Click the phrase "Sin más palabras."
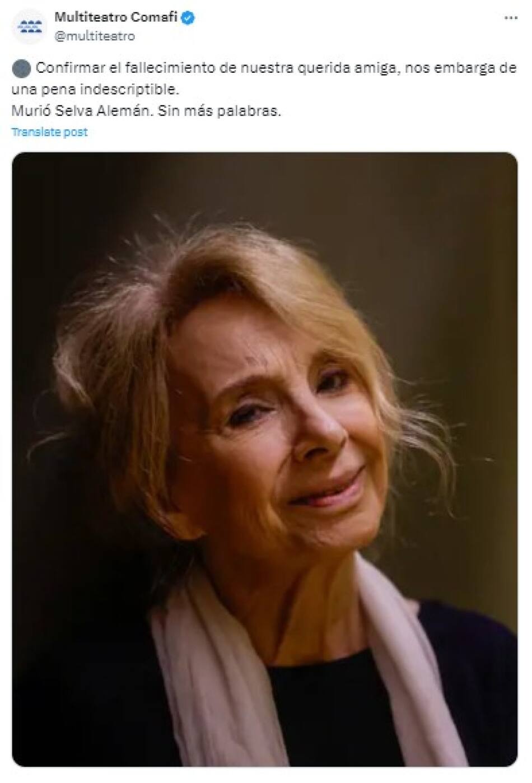532x783 pixels. (220, 111)
